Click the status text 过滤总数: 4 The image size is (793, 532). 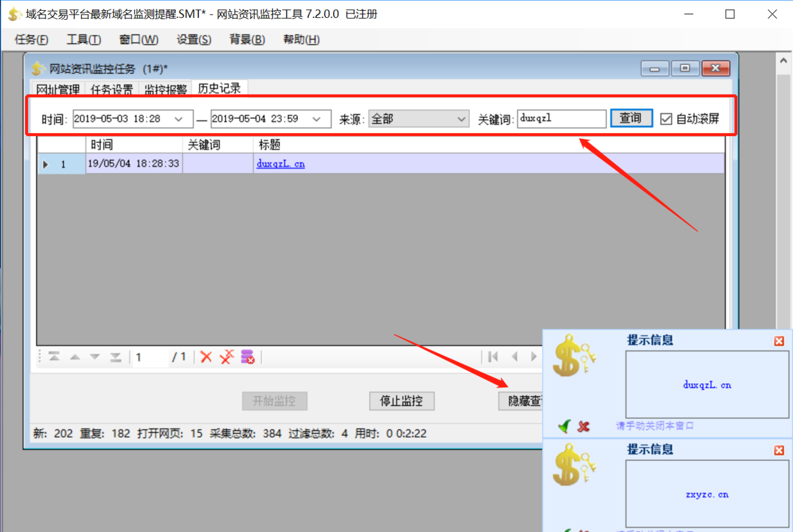pos(318,434)
